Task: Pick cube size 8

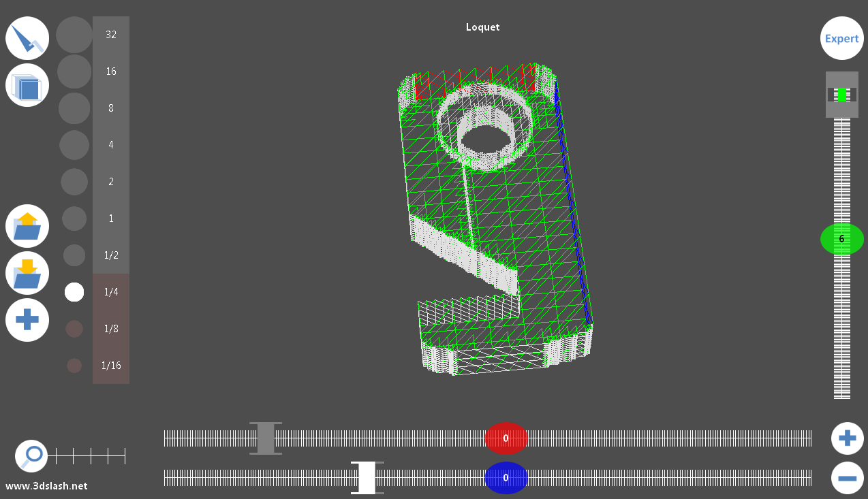Action: pyautogui.click(x=110, y=108)
